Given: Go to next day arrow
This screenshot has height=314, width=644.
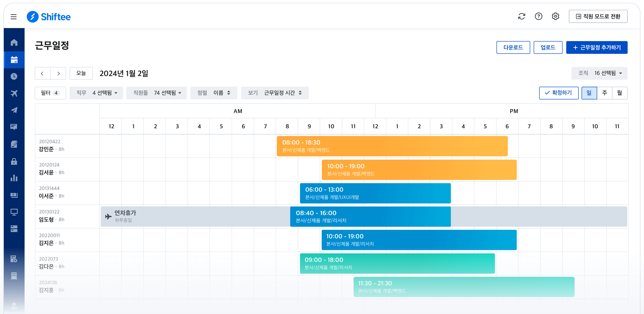Looking at the screenshot, I should [58, 73].
